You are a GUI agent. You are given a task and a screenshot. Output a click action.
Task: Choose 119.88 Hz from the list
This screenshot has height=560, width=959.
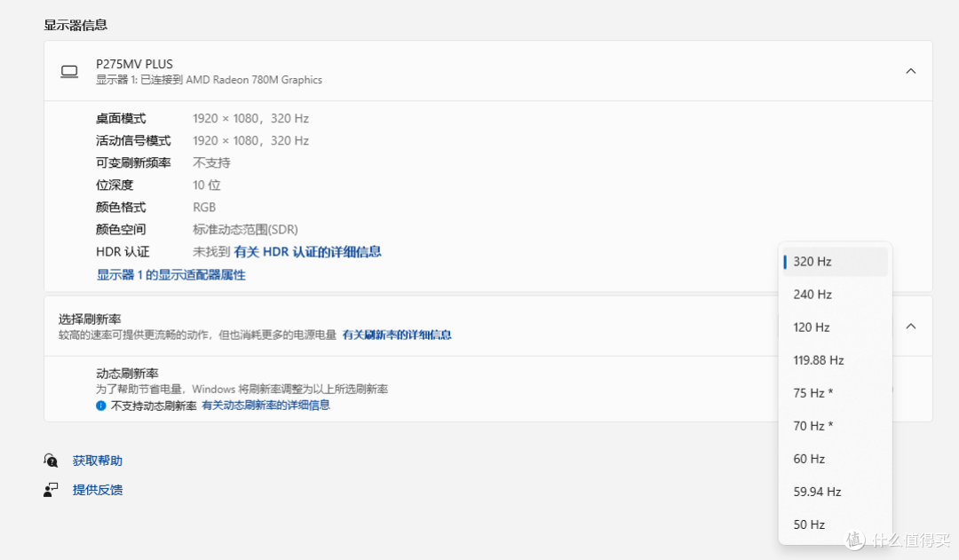point(835,360)
